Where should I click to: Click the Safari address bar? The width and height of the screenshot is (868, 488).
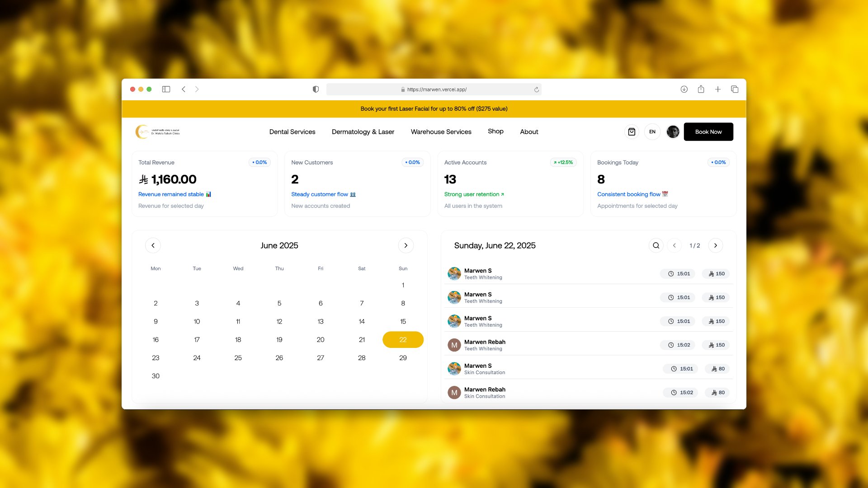(x=434, y=89)
